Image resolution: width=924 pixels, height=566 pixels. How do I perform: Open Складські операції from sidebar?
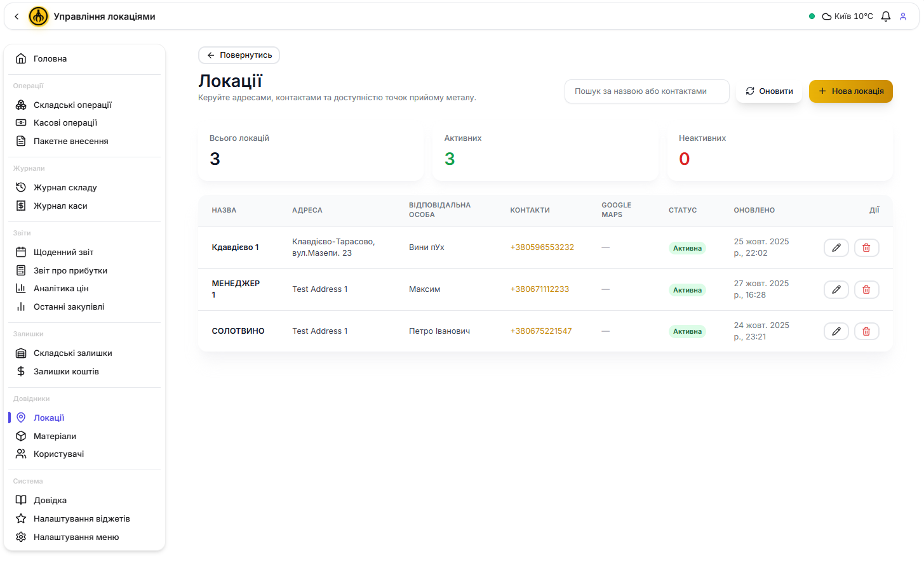point(72,105)
